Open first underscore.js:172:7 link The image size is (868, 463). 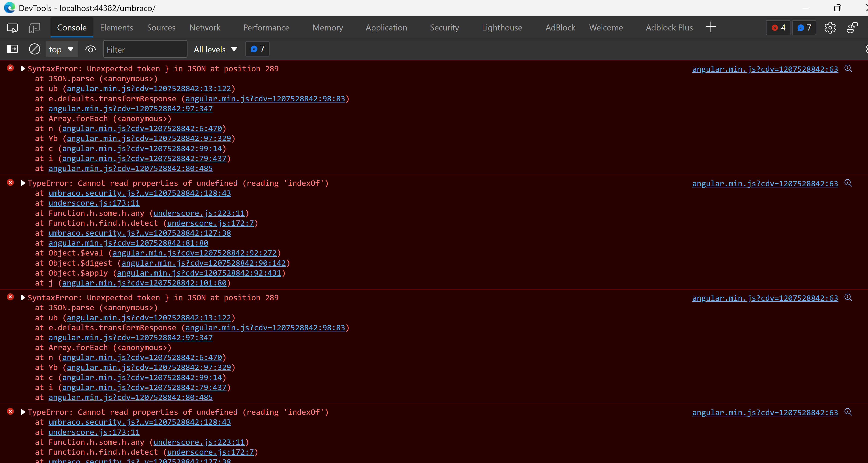(x=211, y=223)
